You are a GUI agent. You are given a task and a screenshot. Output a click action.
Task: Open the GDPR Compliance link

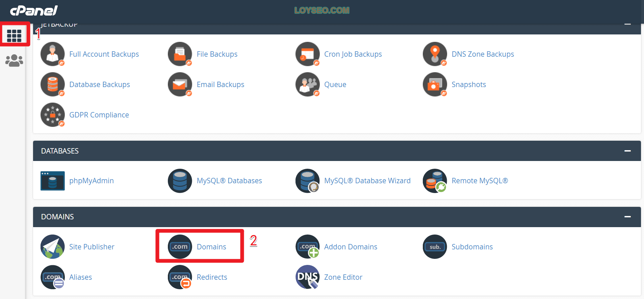(x=99, y=115)
